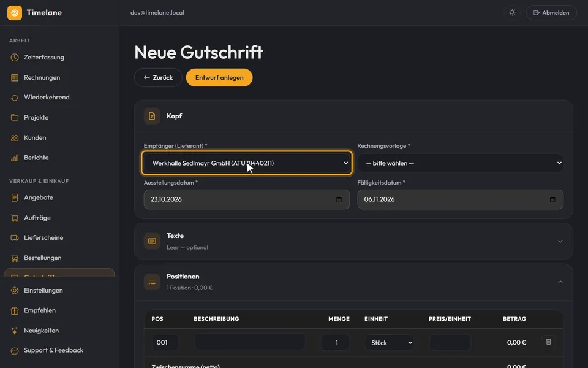Click the Aufträge cart icon
Viewport: 588px width, 368px height.
pos(15,218)
